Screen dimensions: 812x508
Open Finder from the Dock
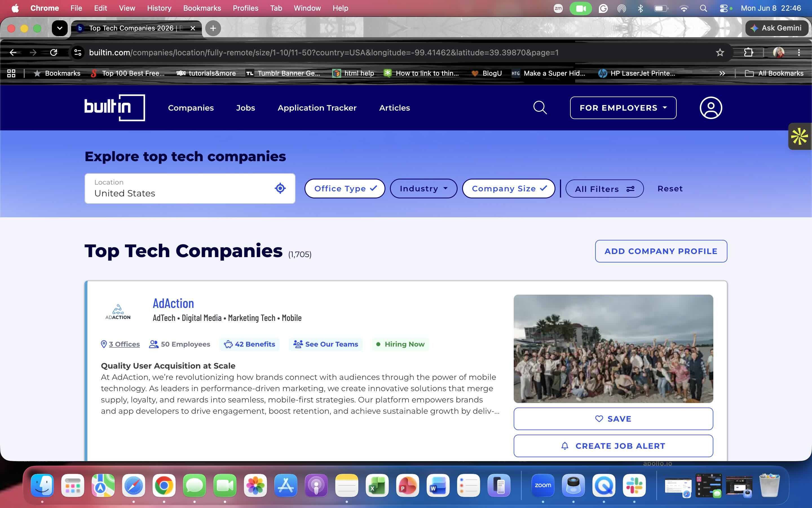click(42, 485)
